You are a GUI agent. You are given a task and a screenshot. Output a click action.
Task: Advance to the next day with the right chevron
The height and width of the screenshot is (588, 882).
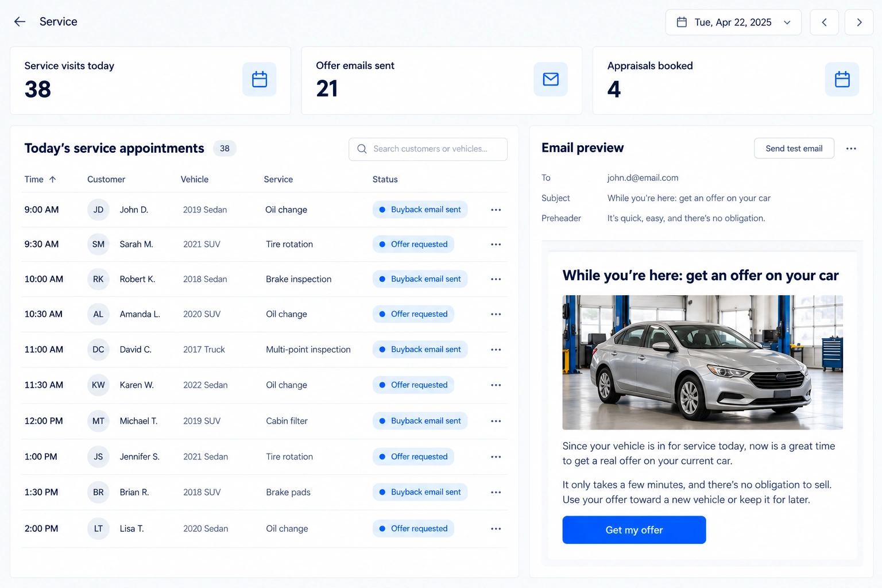(x=859, y=22)
